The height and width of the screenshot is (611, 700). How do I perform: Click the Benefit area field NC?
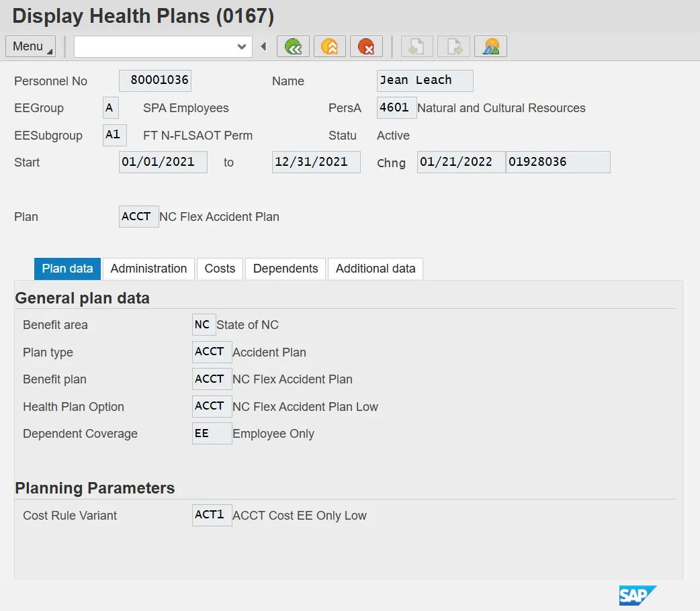pyautogui.click(x=204, y=324)
